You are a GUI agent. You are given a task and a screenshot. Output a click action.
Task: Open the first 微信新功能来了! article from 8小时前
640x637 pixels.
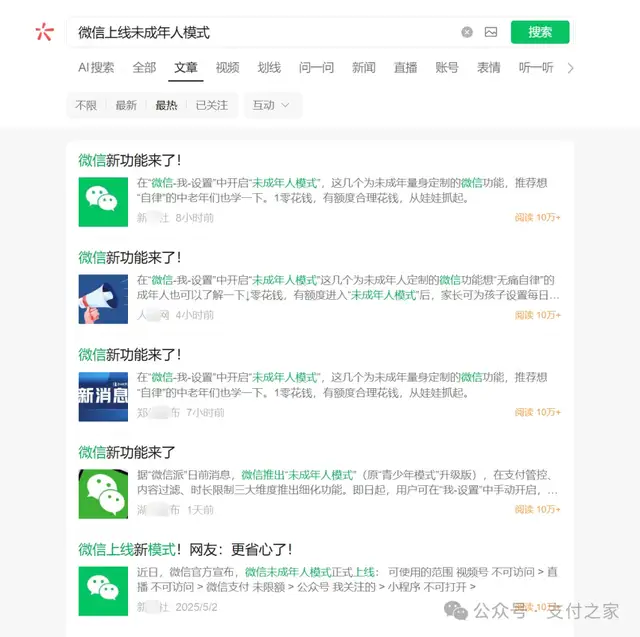[130, 160]
